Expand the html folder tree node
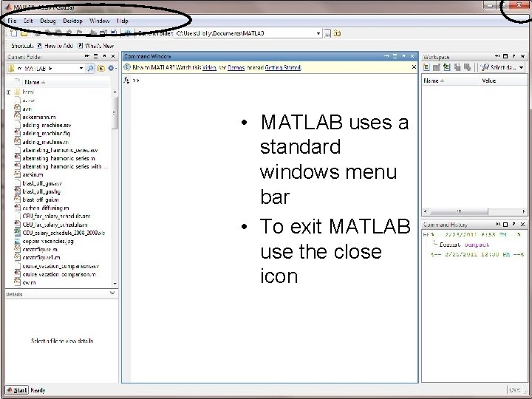Viewport: 532px width, 399px height. (x=8, y=92)
